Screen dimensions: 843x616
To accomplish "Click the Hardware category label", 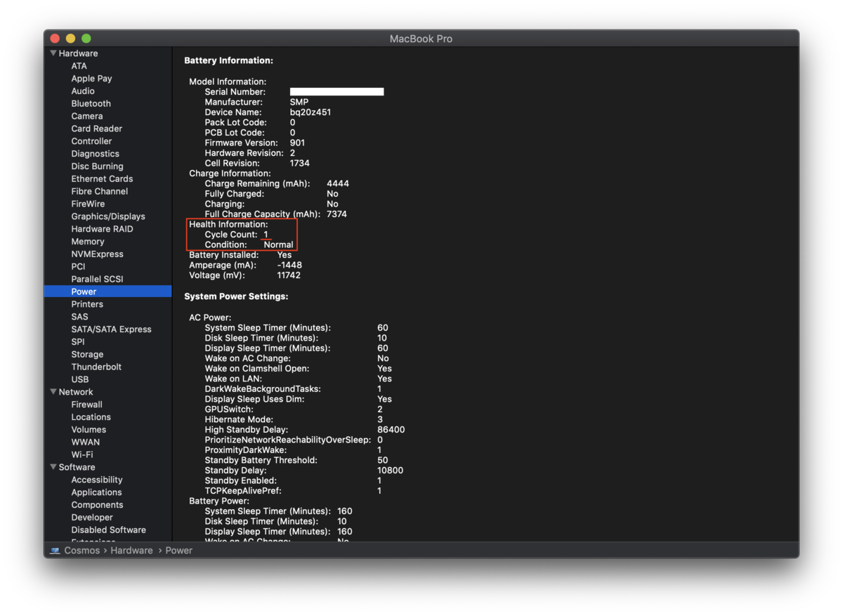I will (x=78, y=53).
